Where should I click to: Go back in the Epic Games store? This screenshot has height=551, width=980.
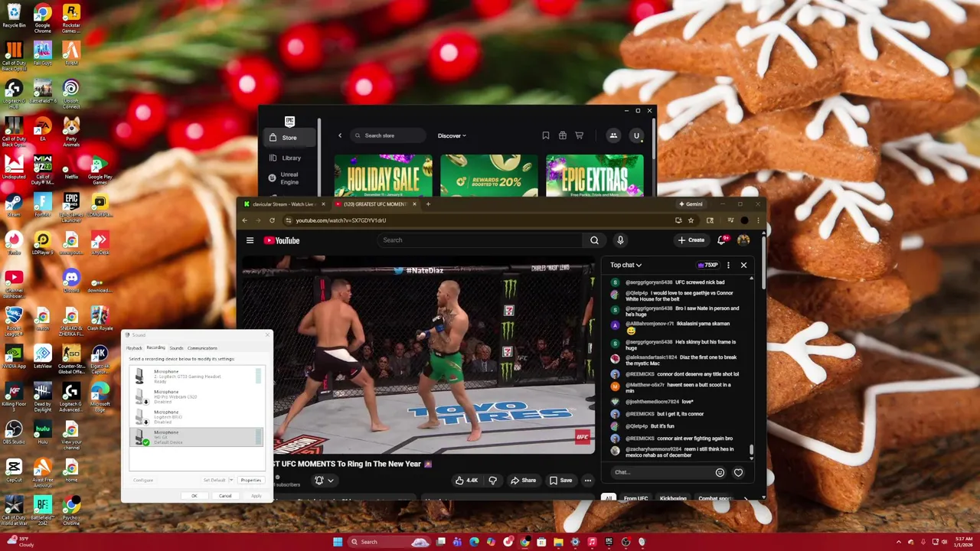point(340,135)
